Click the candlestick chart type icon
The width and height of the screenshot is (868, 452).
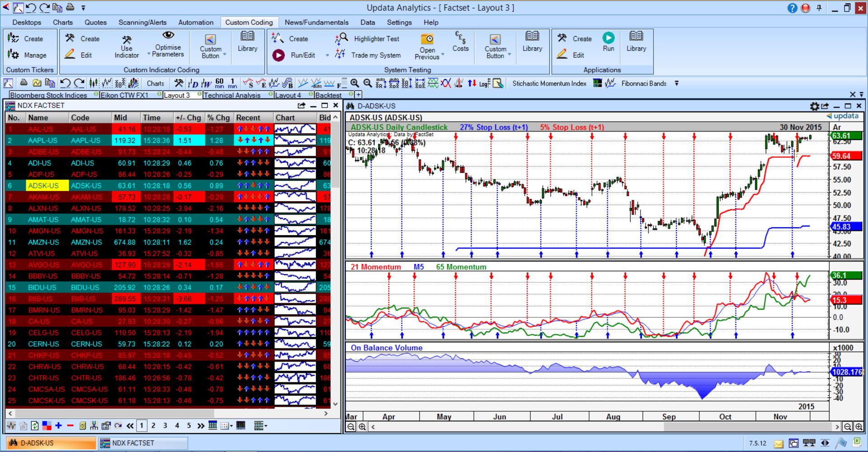click(x=94, y=83)
